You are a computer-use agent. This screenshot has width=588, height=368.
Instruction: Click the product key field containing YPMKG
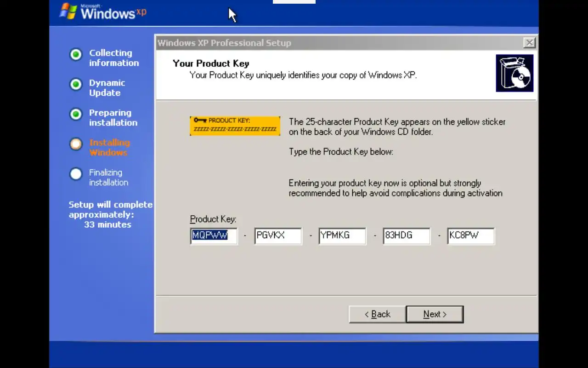coord(343,236)
